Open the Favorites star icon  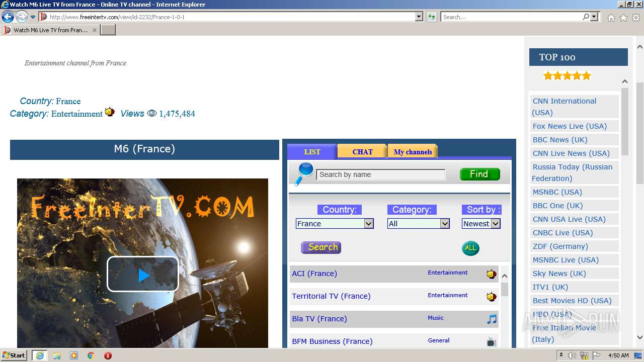click(623, 18)
